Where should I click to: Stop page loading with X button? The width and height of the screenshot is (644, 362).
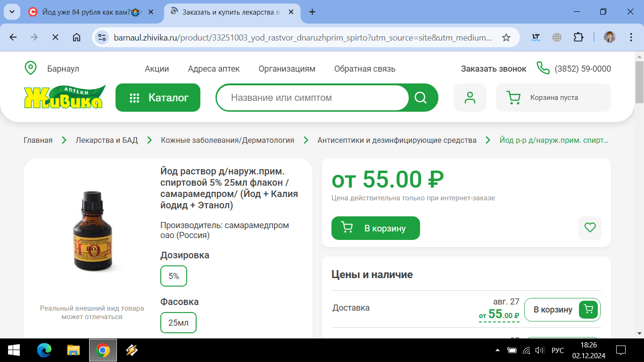point(55,37)
